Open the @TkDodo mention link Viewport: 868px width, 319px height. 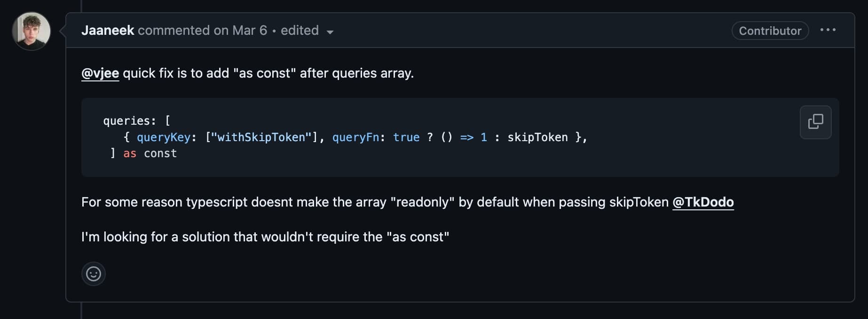(x=703, y=202)
